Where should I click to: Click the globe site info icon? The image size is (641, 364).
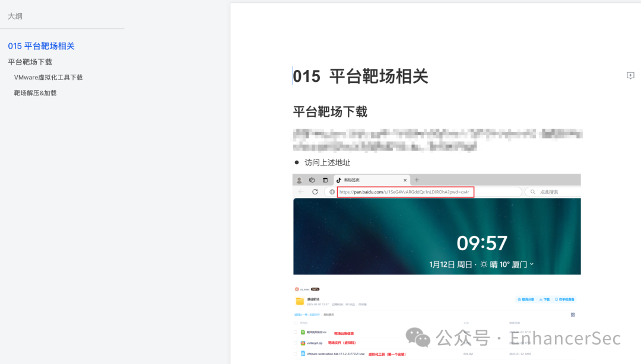(332, 192)
